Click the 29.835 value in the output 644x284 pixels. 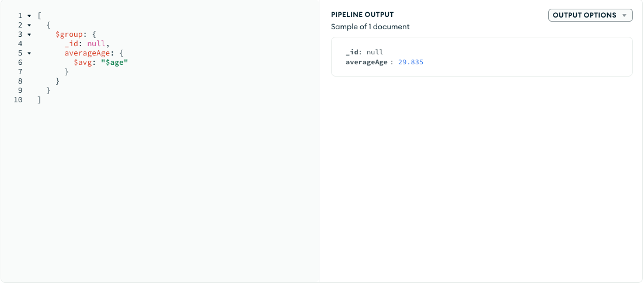tap(410, 61)
